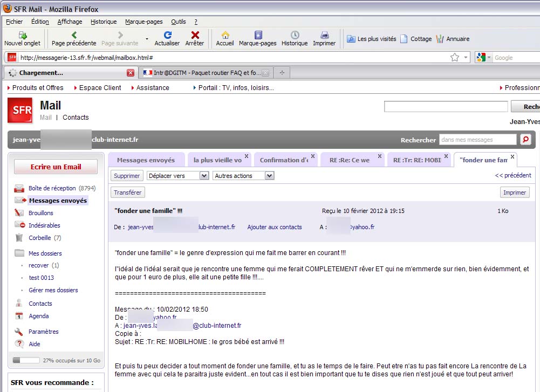Open the Fichier menu
The image size is (540, 392).
click(14, 22)
